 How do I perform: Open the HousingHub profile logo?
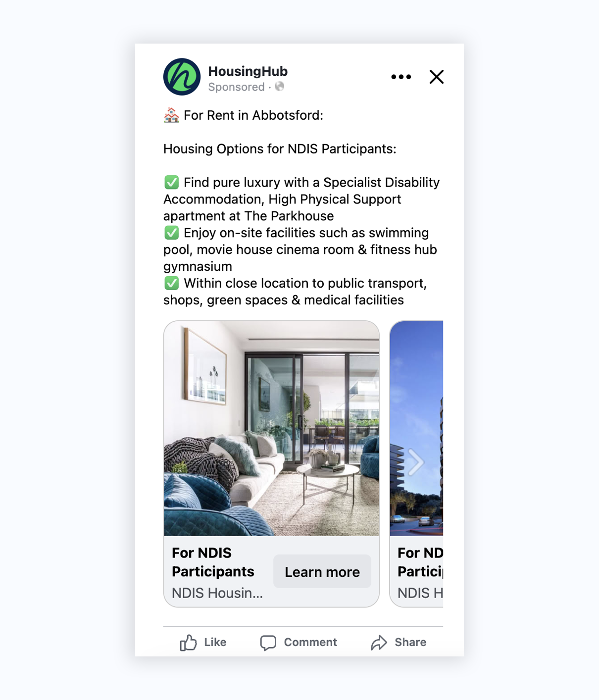click(182, 77)
